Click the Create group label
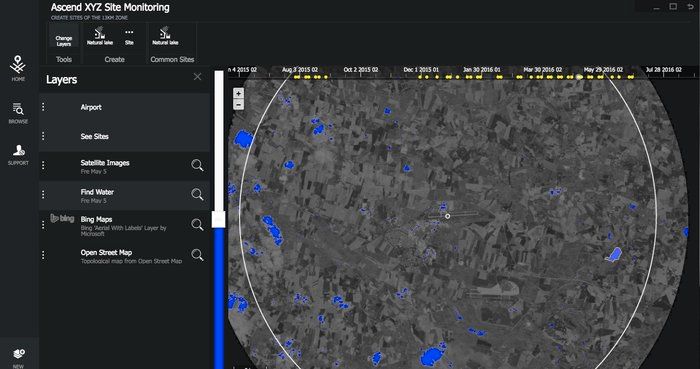700x369 pixels. (114, 59)
